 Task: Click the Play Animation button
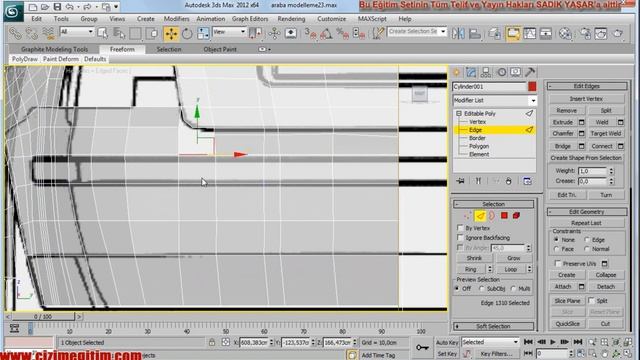click(553, 342)
